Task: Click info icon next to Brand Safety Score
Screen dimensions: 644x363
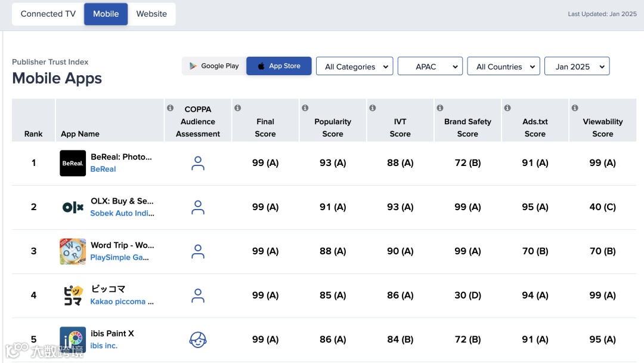Action: point(440,108)
